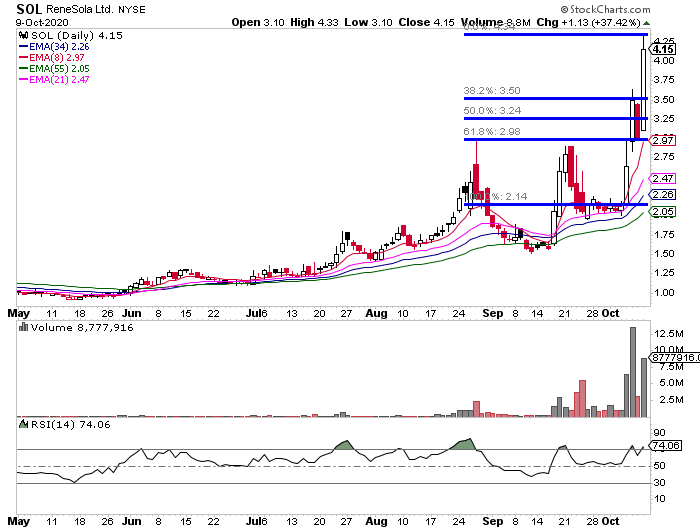
Task: Click the tallest gray volume bar in October
Action: 633,372
